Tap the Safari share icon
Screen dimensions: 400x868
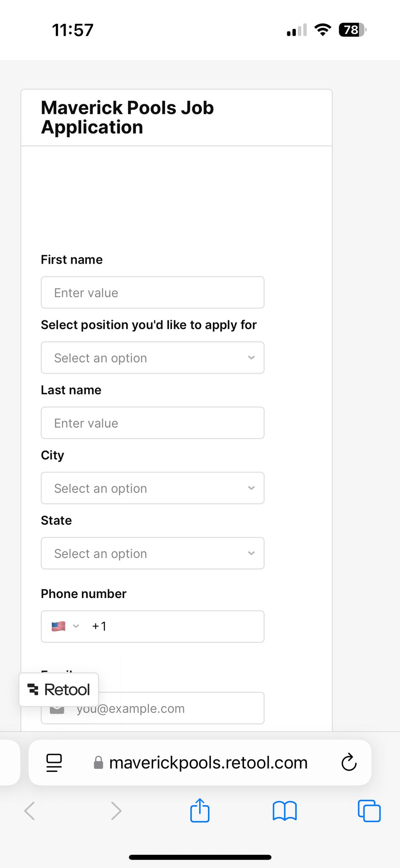coord(200,810)
